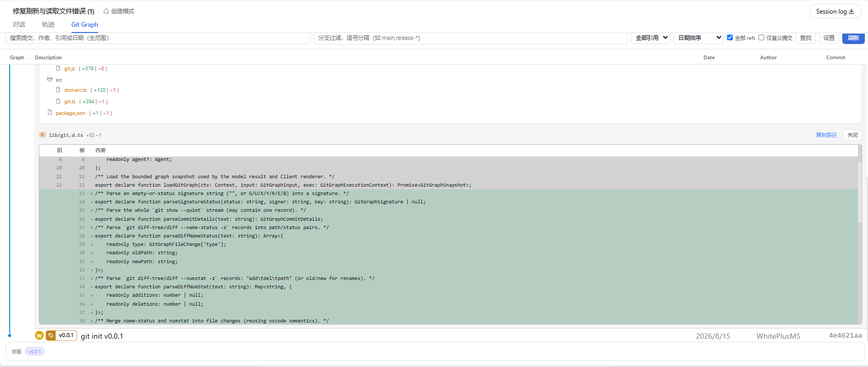Image resolution: width=868 pixels, height=367 pixels.
Task: Click the domain.ts file icon
Action: (58, 90)
